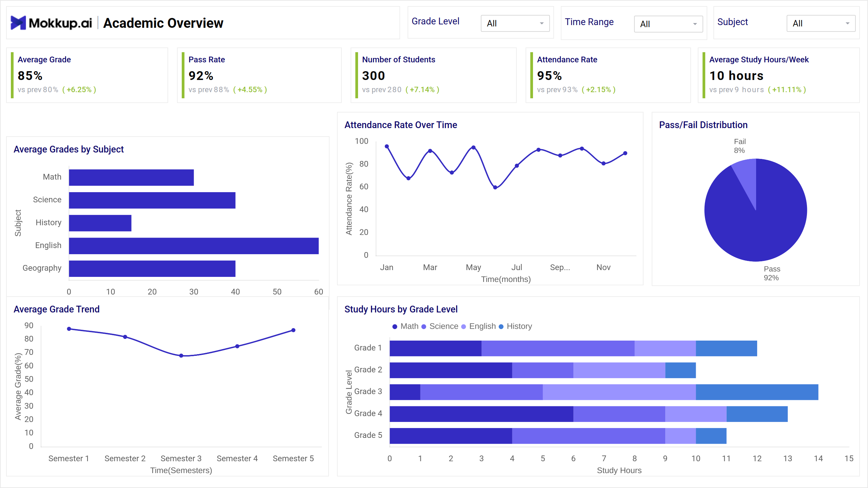868x488 pixels.
Task: Click the Math bar in grades chart
Action: (x=132, y=178)
